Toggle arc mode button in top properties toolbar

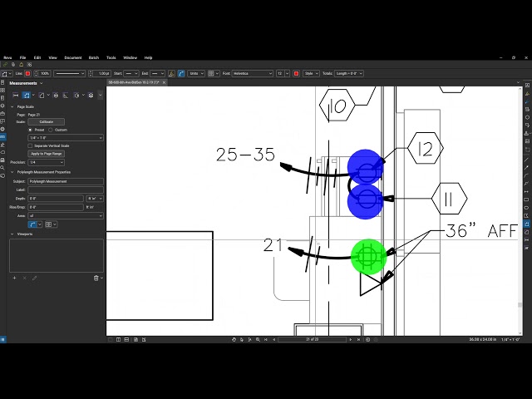(181, 74)
